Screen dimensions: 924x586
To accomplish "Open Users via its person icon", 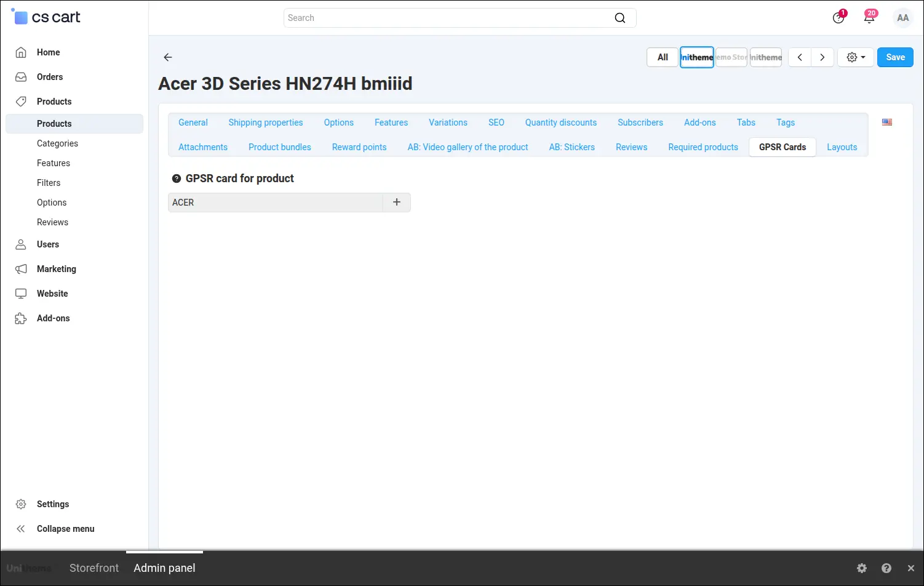I will coord(21,244).
